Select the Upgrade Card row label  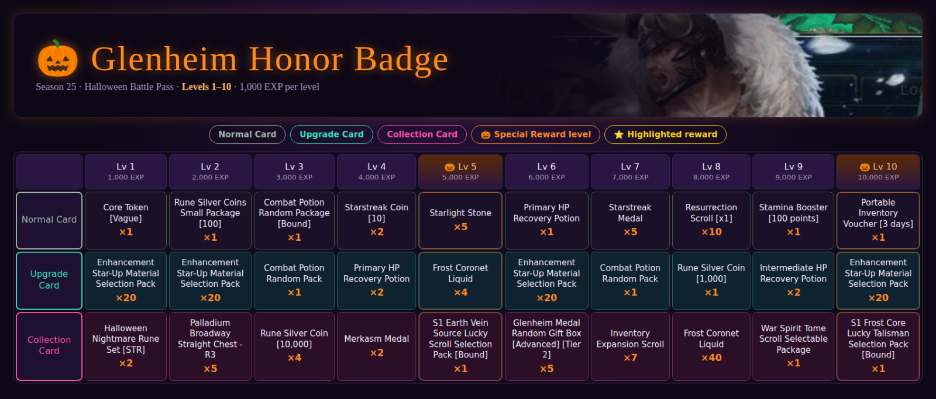(49, 280)
